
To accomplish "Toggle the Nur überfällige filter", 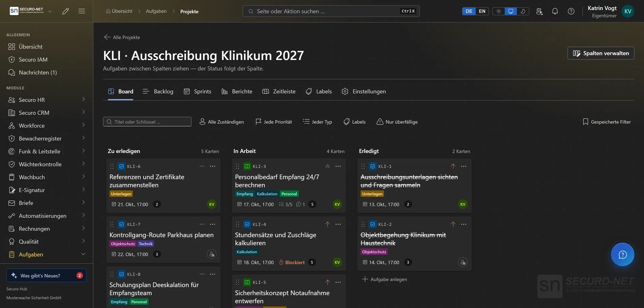I will click(x=397, y=122).
